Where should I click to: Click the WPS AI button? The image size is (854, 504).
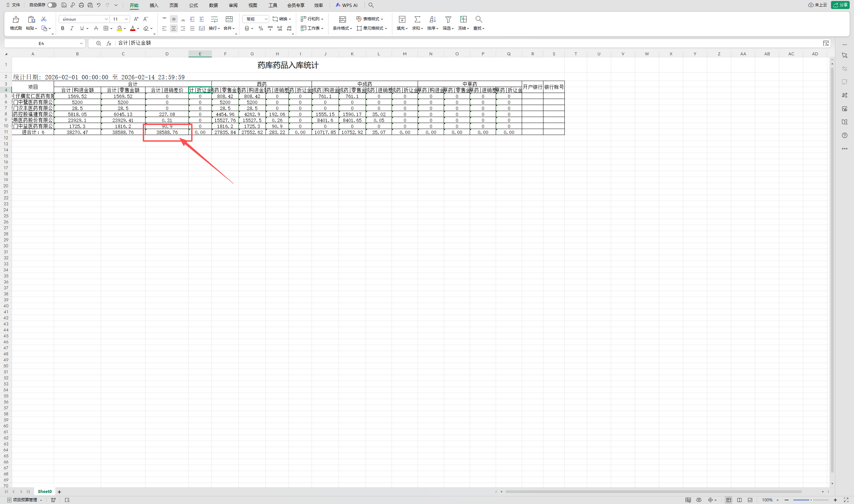tap(346, 5)
